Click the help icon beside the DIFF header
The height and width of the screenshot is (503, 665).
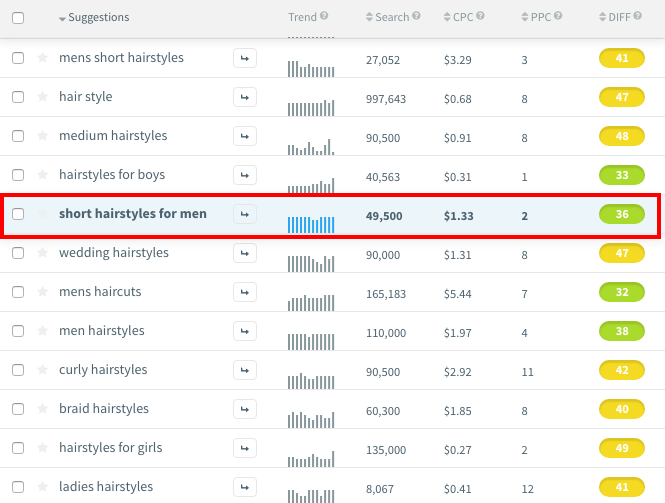click(x=637, y=17)
